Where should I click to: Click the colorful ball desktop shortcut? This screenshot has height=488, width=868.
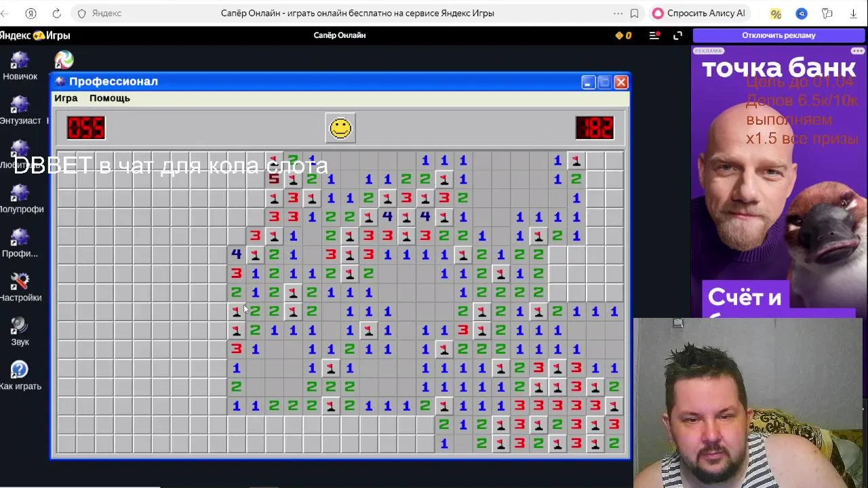coord(64,60)
